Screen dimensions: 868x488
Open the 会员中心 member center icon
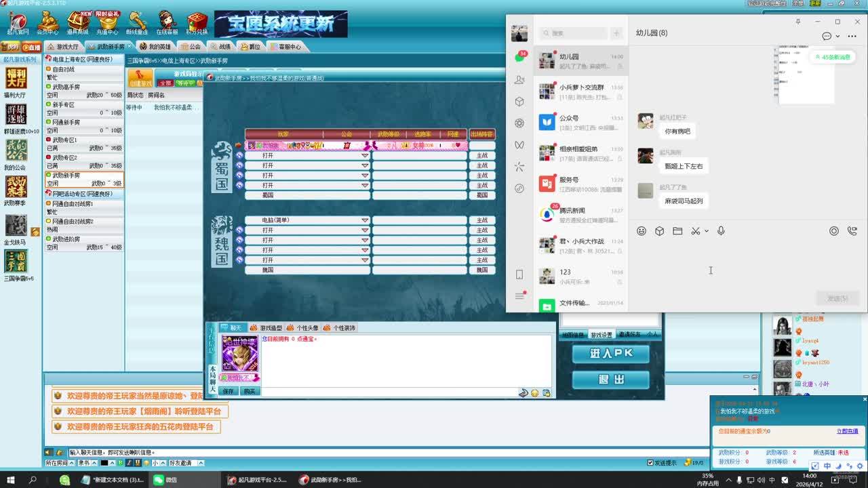tap(47, 23)
